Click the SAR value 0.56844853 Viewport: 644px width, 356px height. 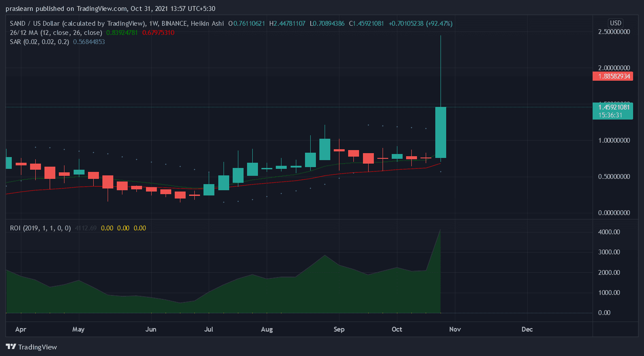89,42
